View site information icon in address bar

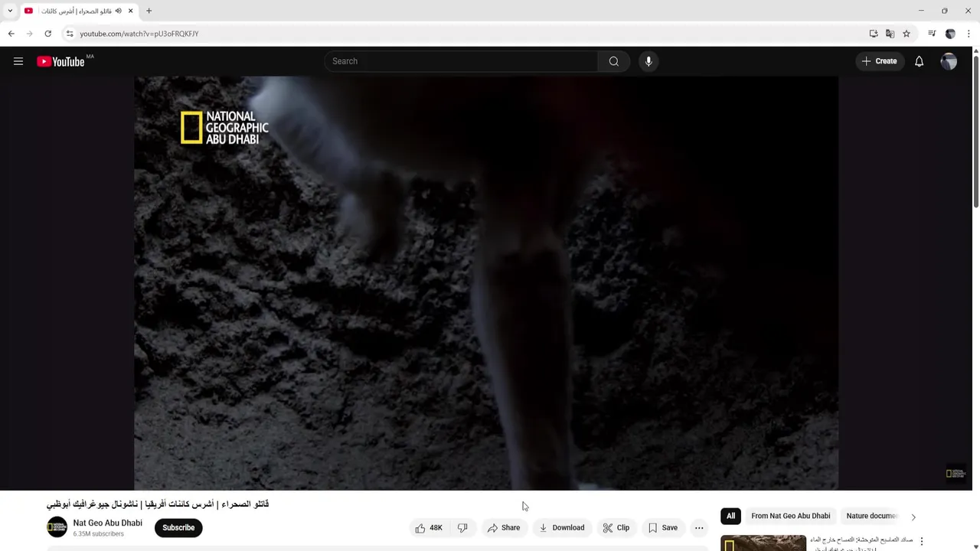pos(69,34)
